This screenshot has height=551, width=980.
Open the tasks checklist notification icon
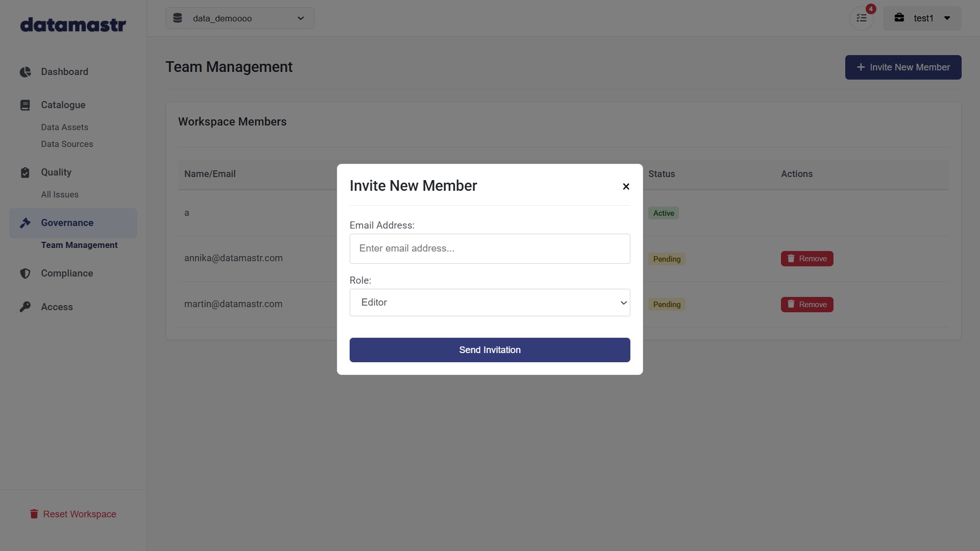click(x=862, y=18)
